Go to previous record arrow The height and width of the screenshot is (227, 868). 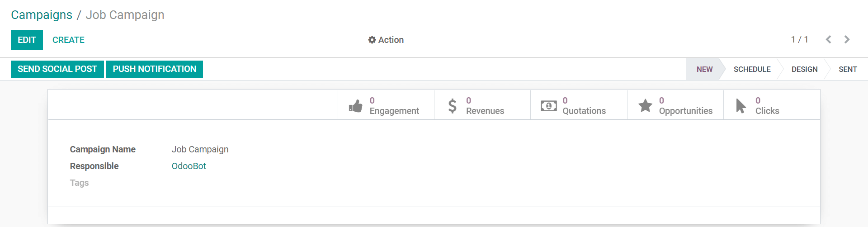[828, 40]
